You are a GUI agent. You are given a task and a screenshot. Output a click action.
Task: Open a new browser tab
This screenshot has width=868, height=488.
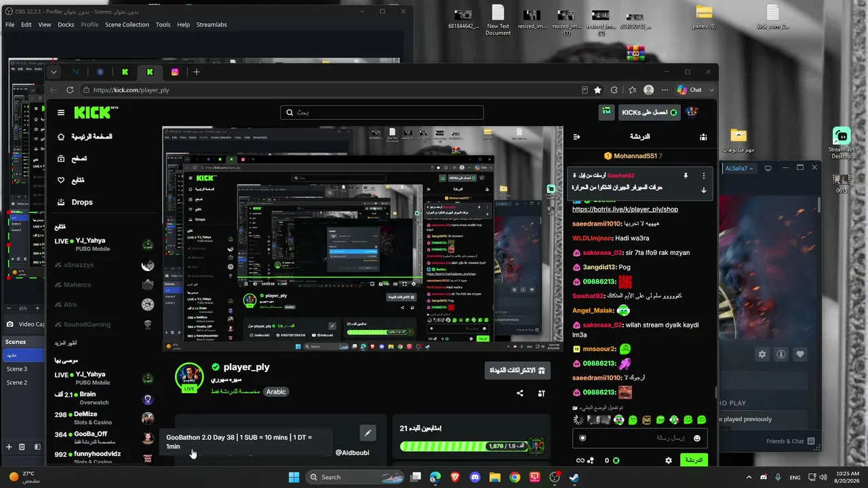click(197, 72)
